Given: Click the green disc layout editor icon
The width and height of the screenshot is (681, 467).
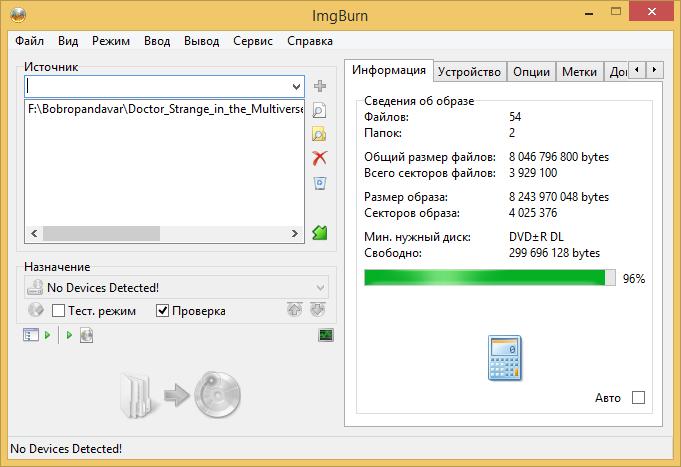Looking at the screenshot, I should [320, 233].
